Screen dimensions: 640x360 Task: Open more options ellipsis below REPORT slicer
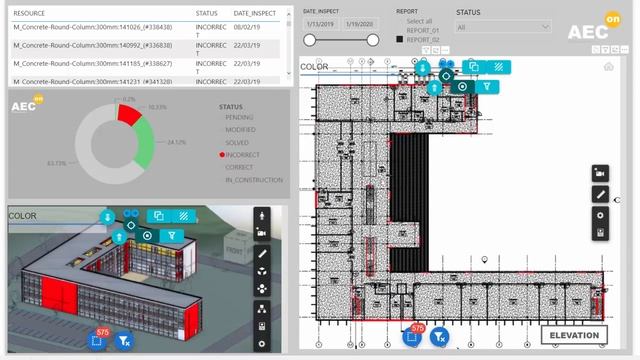(445, 50)
